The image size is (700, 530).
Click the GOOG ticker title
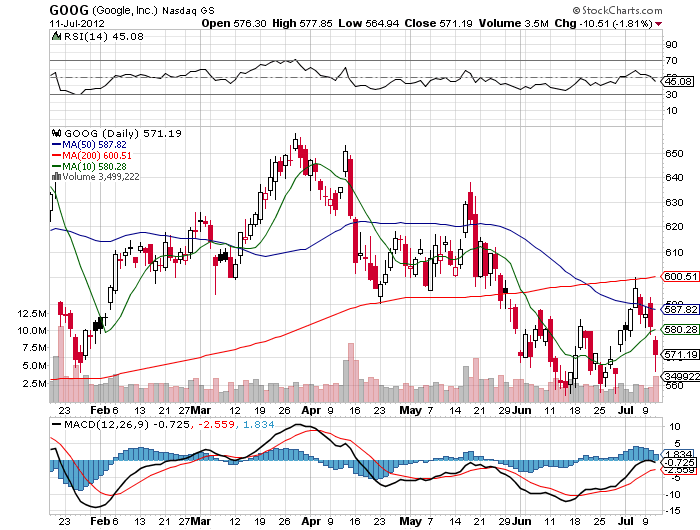68,10
